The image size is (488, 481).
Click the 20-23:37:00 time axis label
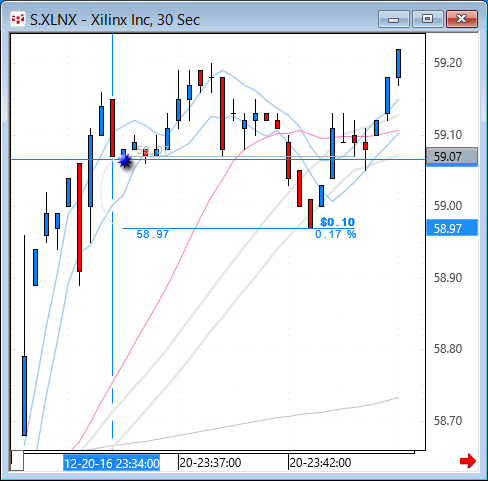coord(210,463)
